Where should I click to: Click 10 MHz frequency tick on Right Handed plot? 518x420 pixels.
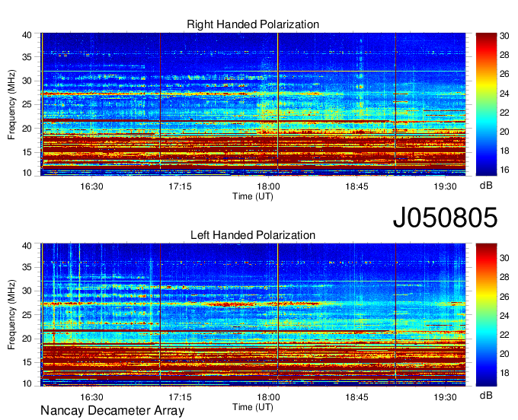coord(27,173)
